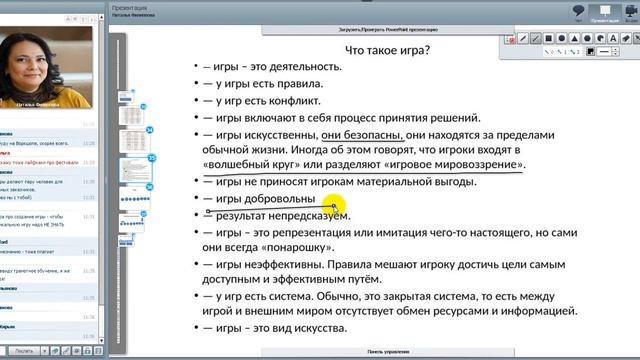The height and width of the screenshot is (360, 640).
Task: Open the Video tab camera icon
Action: coord(631,12)
